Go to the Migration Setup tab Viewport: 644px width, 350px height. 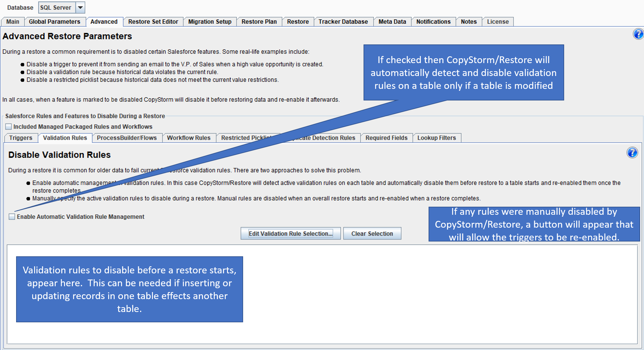point(210,22)
